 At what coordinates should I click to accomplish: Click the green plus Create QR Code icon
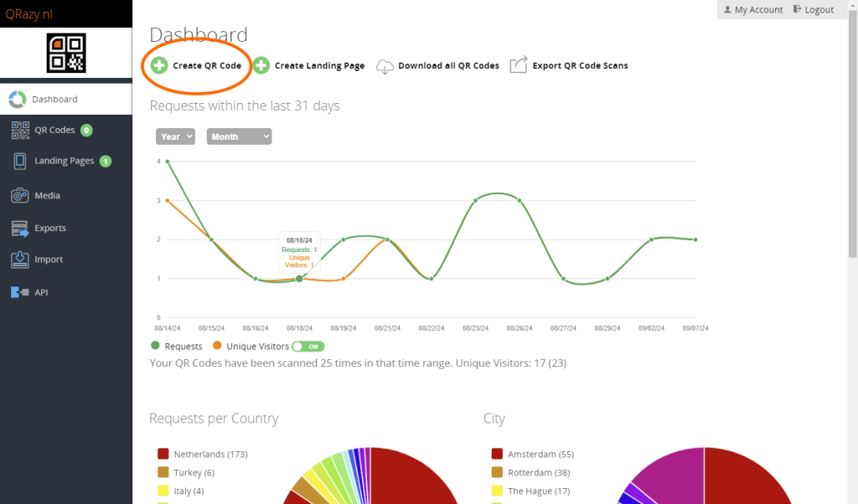point(159,65)
